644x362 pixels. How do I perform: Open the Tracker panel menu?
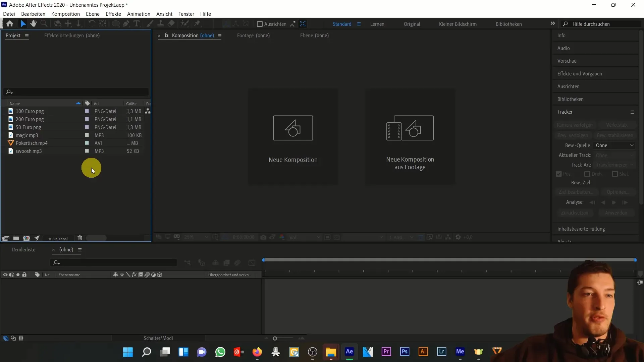632,112
